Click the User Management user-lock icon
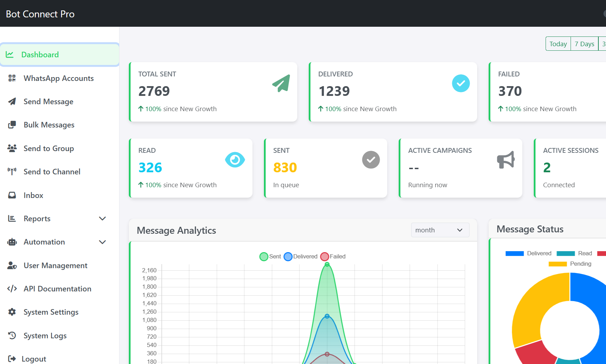606x364 pixels. coord(12,265)
